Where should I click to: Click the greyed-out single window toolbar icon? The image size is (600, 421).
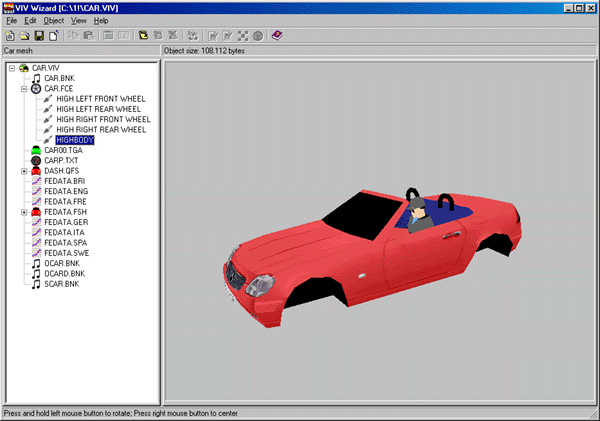pyautogui.click(x=108, y=36)
